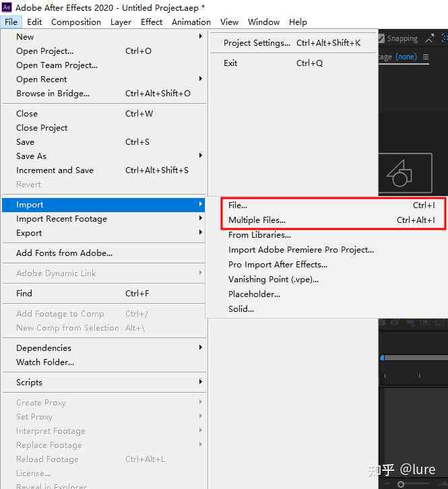
Task: Expand Import Recent Footage submenu
Action: (x=104, y=219)
